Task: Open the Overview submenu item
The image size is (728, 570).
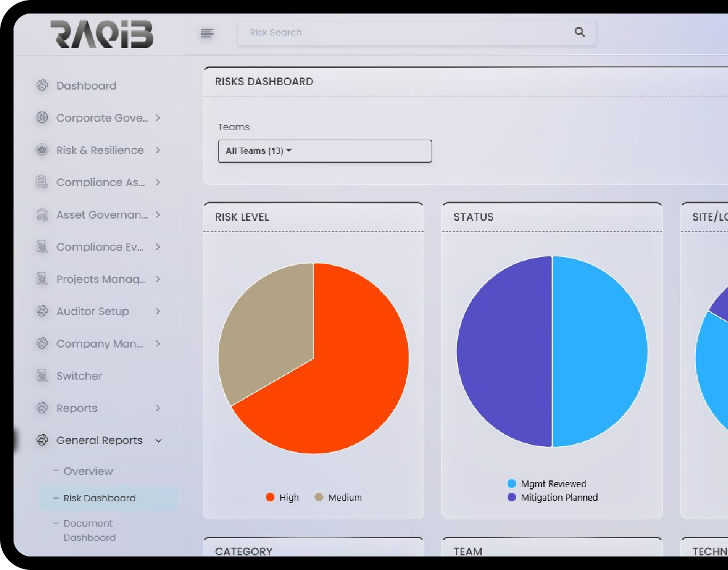Action: click(88, 471)
